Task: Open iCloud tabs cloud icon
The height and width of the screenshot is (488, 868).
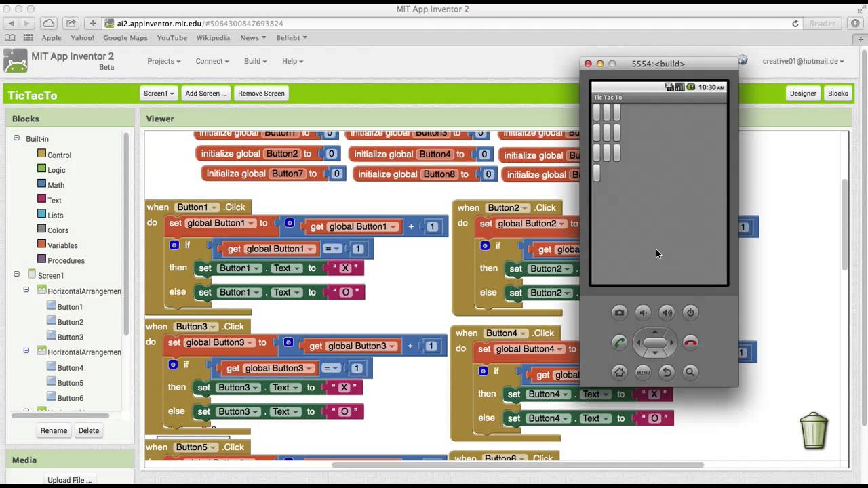Action: 49,23
